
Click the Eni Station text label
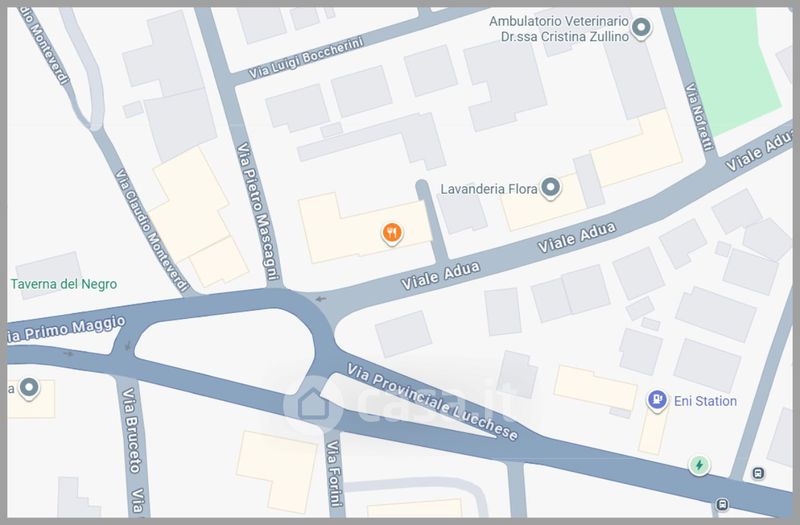click(705, 401)
